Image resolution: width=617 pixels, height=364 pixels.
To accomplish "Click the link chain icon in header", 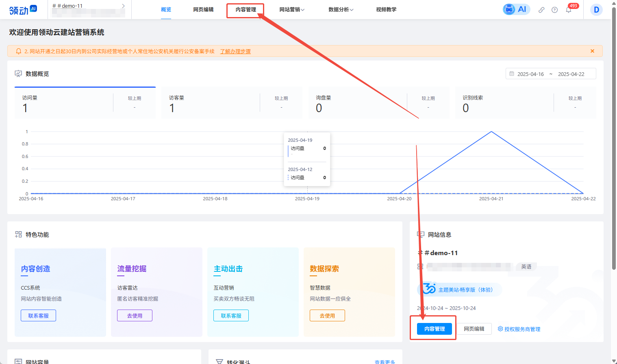I will [541, 10].
